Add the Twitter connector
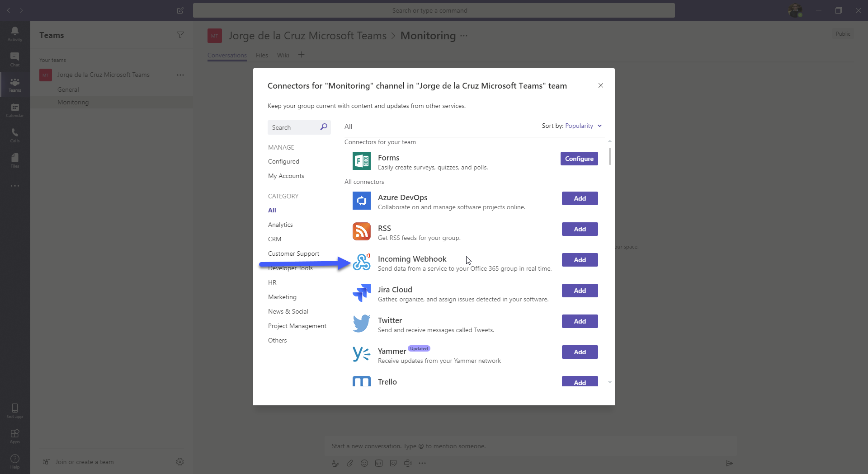The height and width of the screenshot is (474, 868). (x=580, y=321)
